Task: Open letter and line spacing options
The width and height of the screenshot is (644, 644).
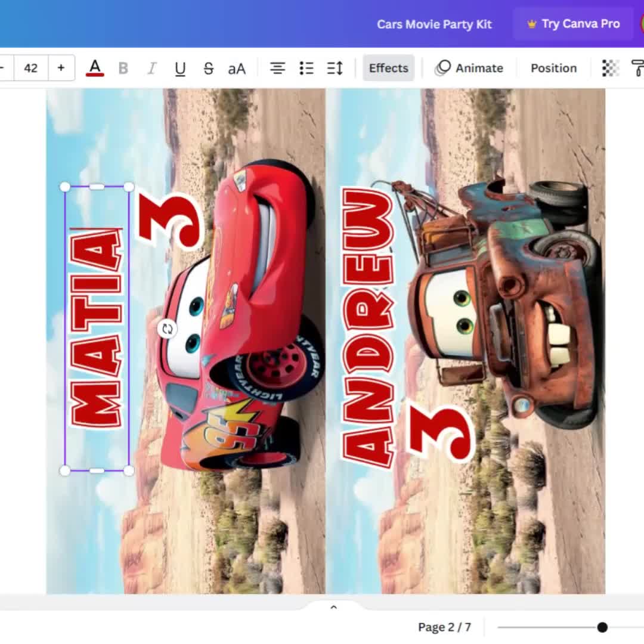Action: [335, 68]
